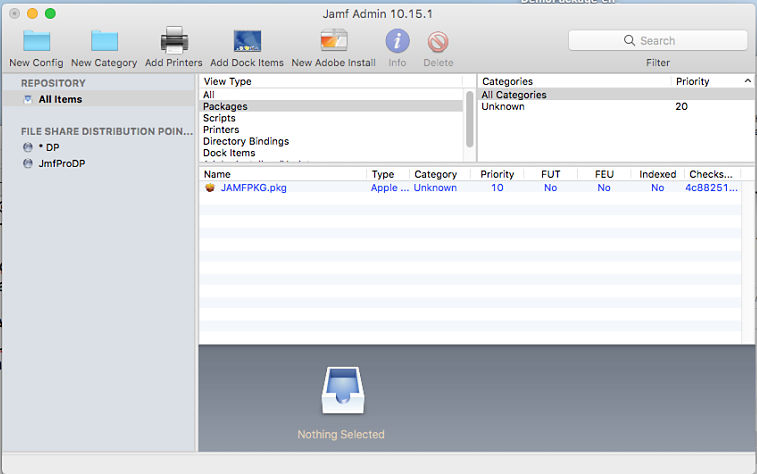
Task: Select Packages in View Type list
Action: 331,106
